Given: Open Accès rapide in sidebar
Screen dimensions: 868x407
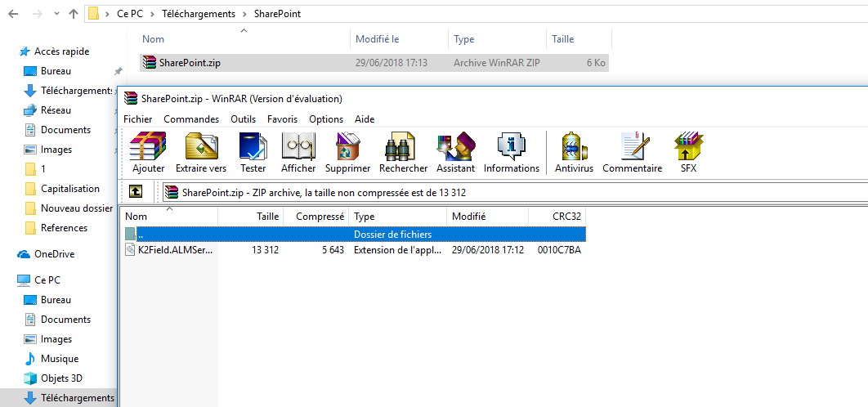Looking at the screenshot, I should 61,51.
